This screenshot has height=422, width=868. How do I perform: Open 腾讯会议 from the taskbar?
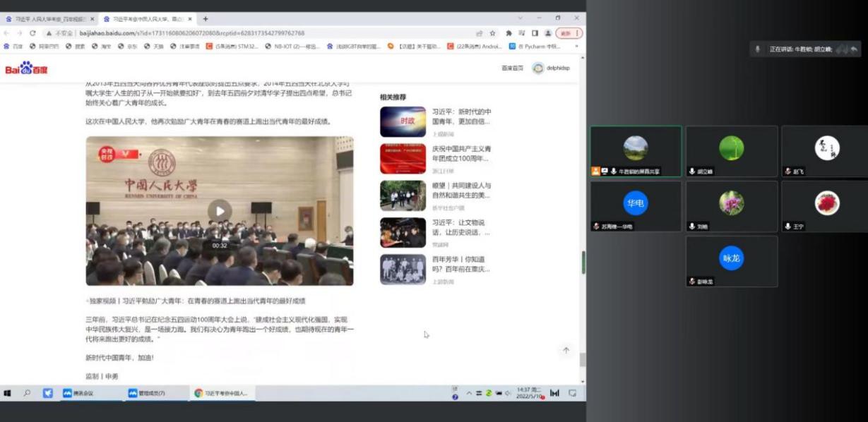pyautogui.click(x=78, y=393)
